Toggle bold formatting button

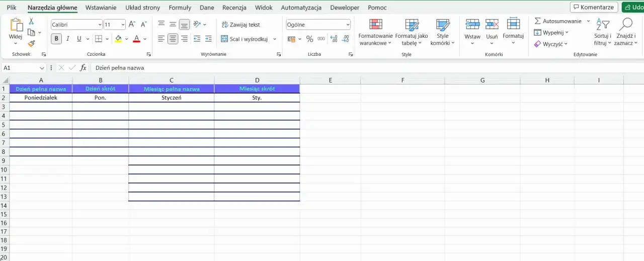click(x=56, y=39)
